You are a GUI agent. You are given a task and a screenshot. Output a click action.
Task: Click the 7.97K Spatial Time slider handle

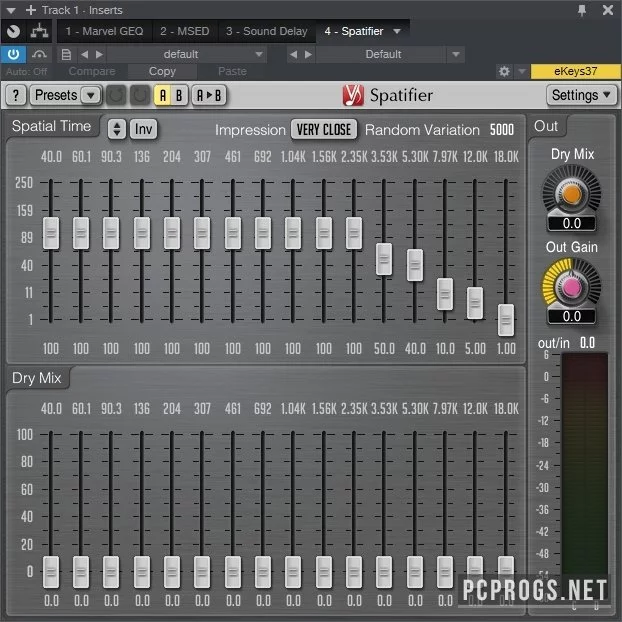coord(445,294)
